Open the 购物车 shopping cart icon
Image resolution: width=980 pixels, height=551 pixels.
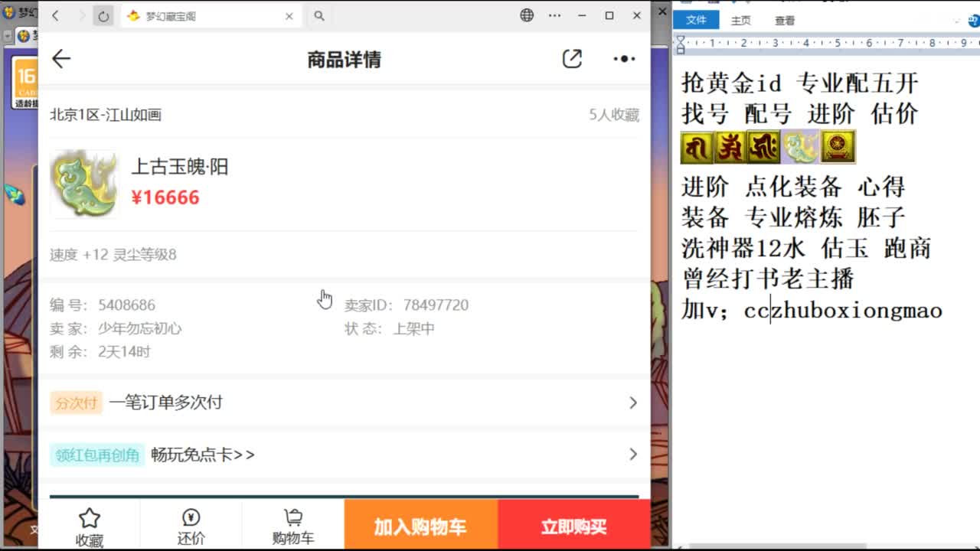point(293,526)
